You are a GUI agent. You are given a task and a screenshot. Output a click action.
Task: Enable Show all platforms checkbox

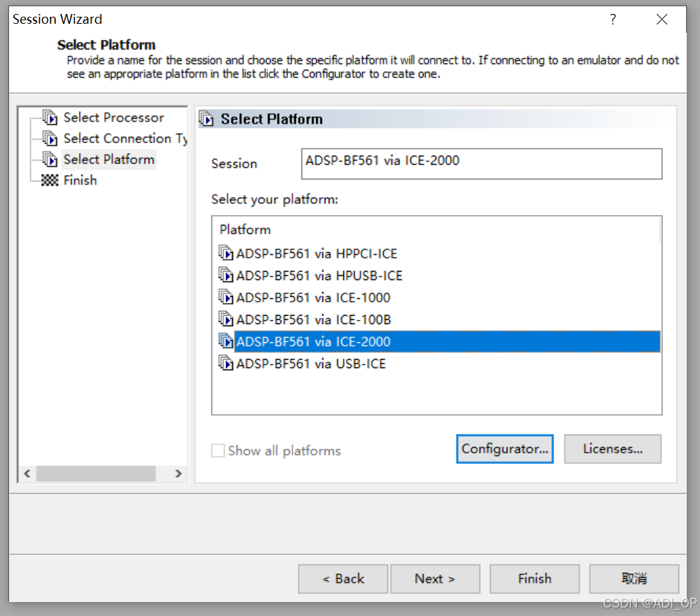pyautogui.click(x=218, y=450)
